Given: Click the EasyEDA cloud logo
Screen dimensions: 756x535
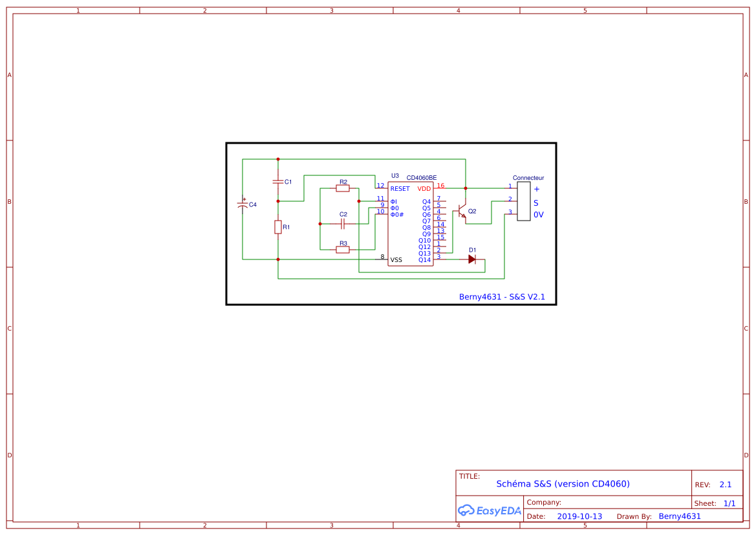Looking at the screenshot, I should point(466,510).
